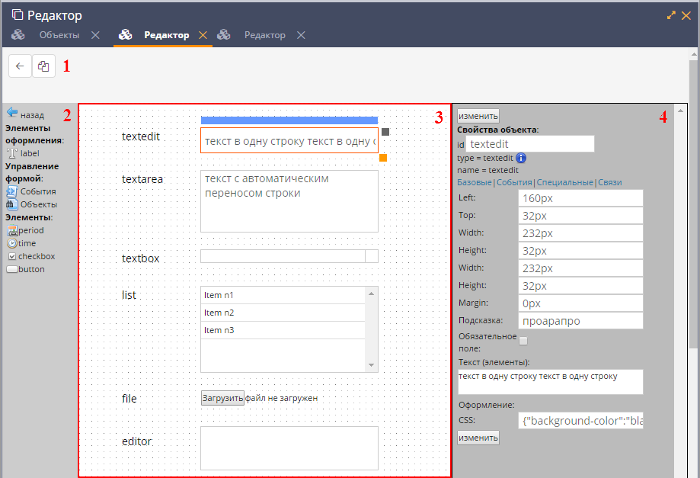Click the Подсказка input field
Screen dimensions: 700x478
point(580,322)
